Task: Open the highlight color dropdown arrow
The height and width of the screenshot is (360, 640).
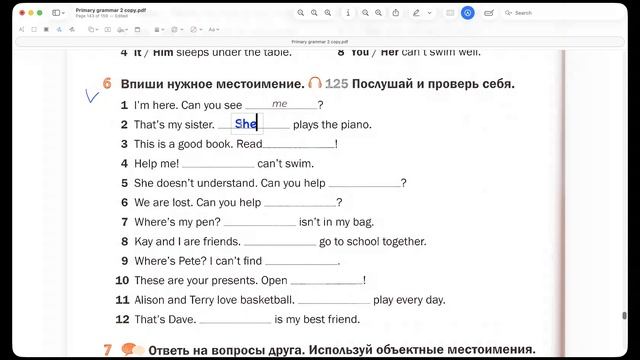Action: click(x=429, y=13)
